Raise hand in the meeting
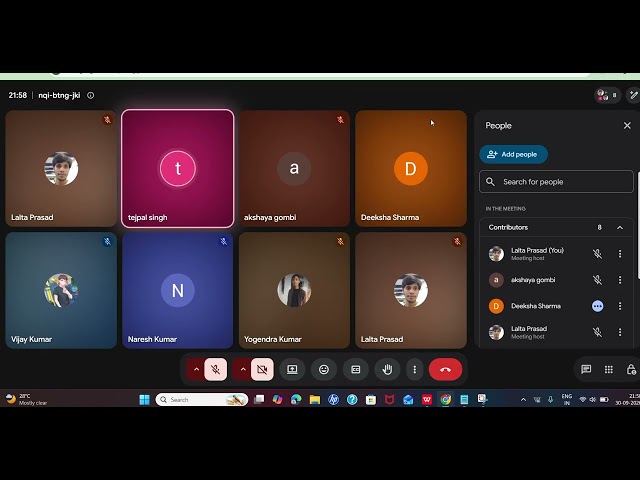This screenshot has width=640, height=480. [387, 369]
